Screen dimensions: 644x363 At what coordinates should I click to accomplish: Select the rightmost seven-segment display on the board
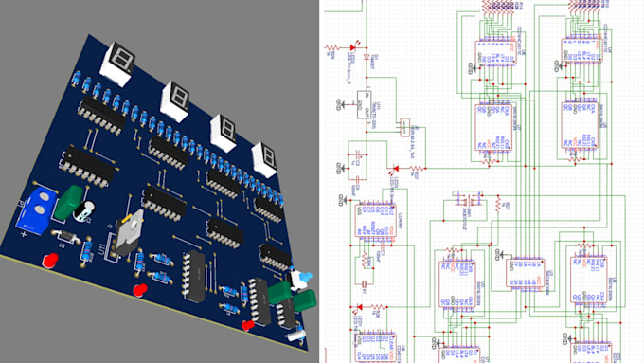264,159
